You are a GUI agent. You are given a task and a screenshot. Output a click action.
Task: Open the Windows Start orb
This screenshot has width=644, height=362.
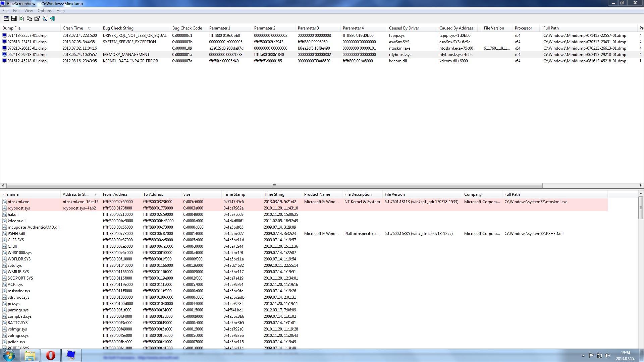point(9,355)
